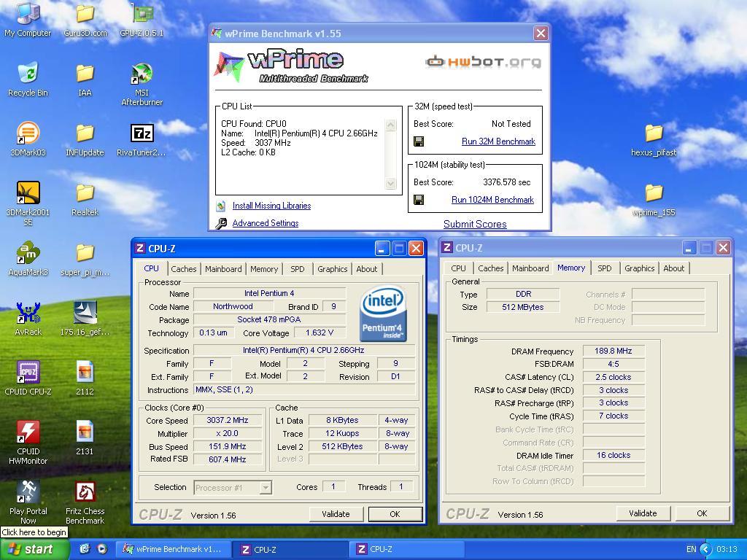
Task: Expand hidden system tray icons arrow
Action: point(706,550)
